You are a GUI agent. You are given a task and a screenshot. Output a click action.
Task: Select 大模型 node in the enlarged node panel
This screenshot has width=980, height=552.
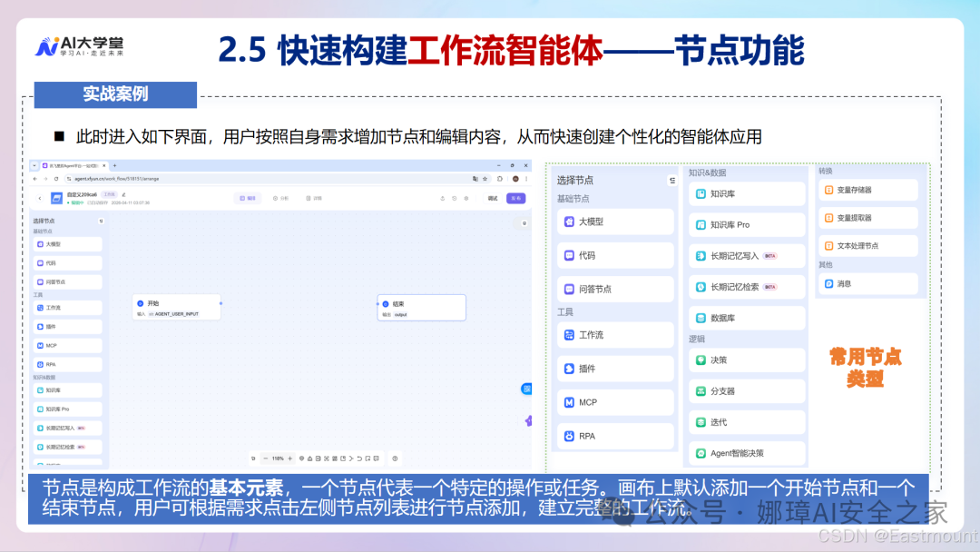tap(615, 222)
